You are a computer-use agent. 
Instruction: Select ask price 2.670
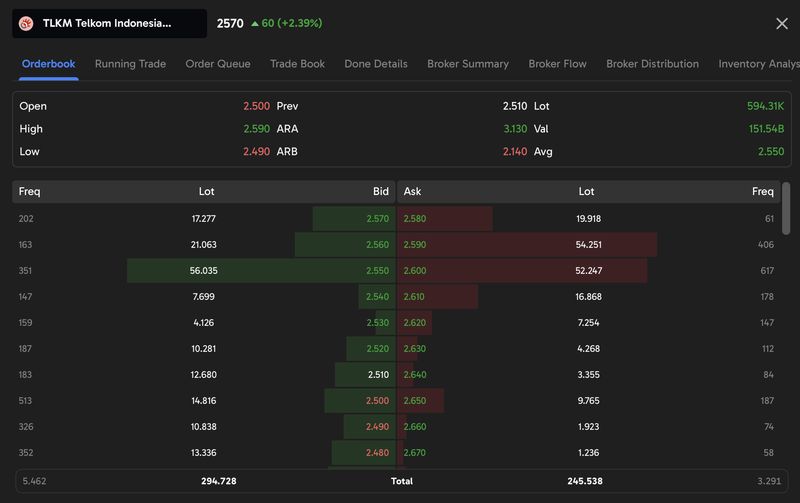[x=415, y=452]
